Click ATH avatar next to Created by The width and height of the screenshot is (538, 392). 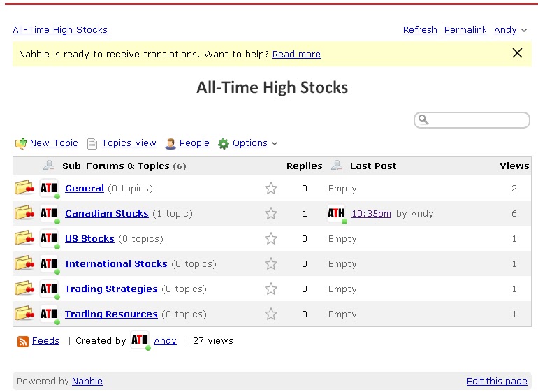tap(140, 340)
